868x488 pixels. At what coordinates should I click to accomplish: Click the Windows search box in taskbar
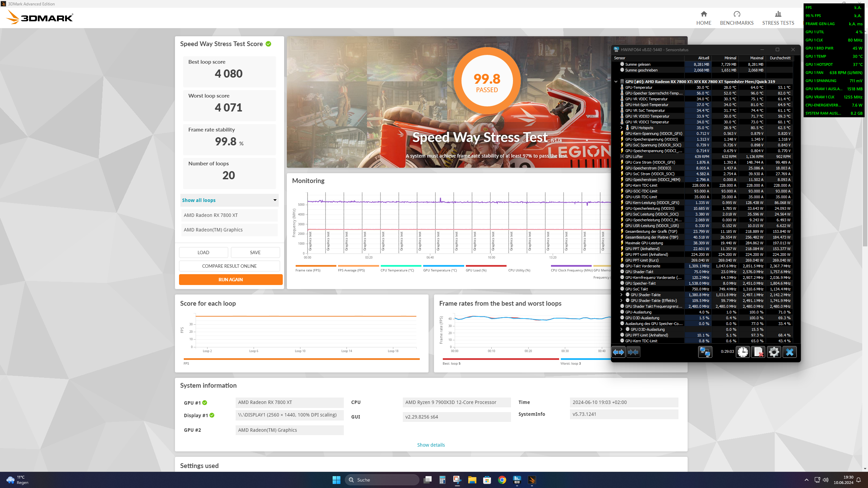tap(382, 480)
